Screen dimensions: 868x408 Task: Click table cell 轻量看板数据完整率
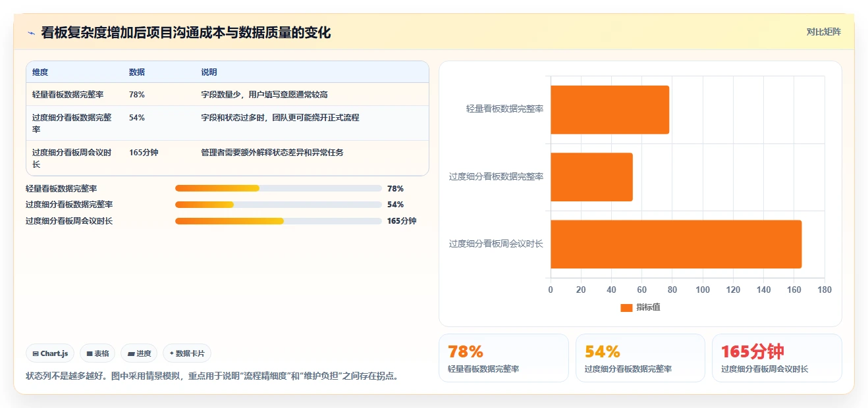tap(68, 95)
